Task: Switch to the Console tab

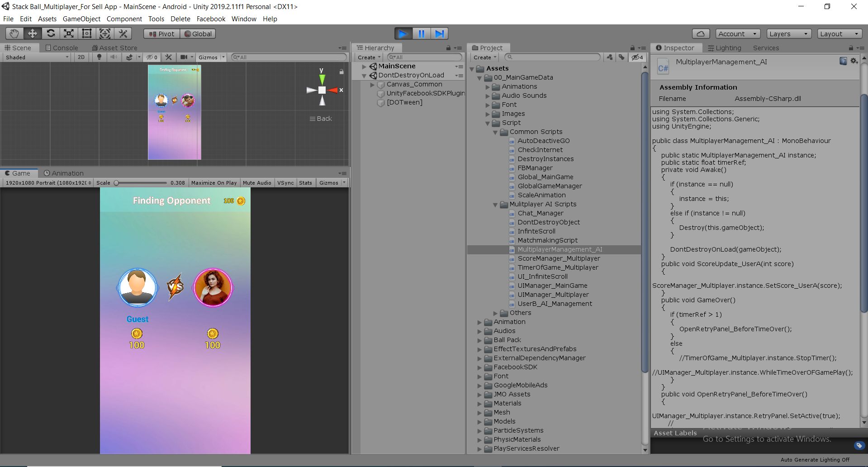Action: point(62,48)
